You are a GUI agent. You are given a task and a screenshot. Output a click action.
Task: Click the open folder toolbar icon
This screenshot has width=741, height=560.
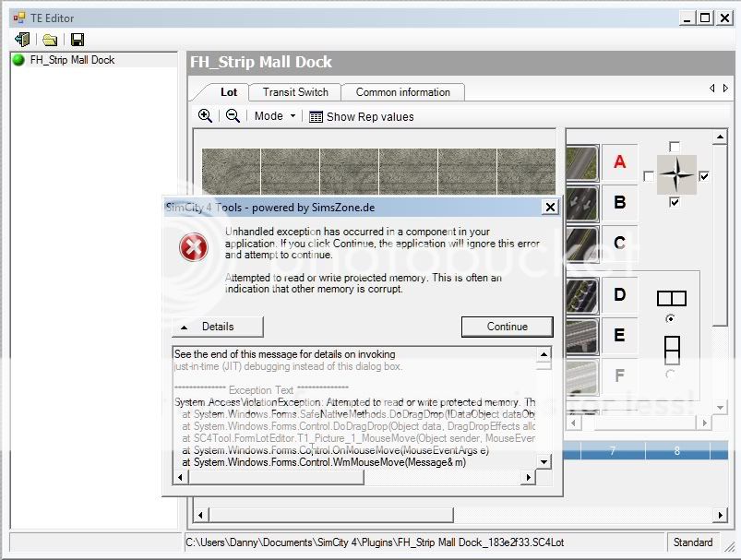pyautogui.click(x=50, y=40)
